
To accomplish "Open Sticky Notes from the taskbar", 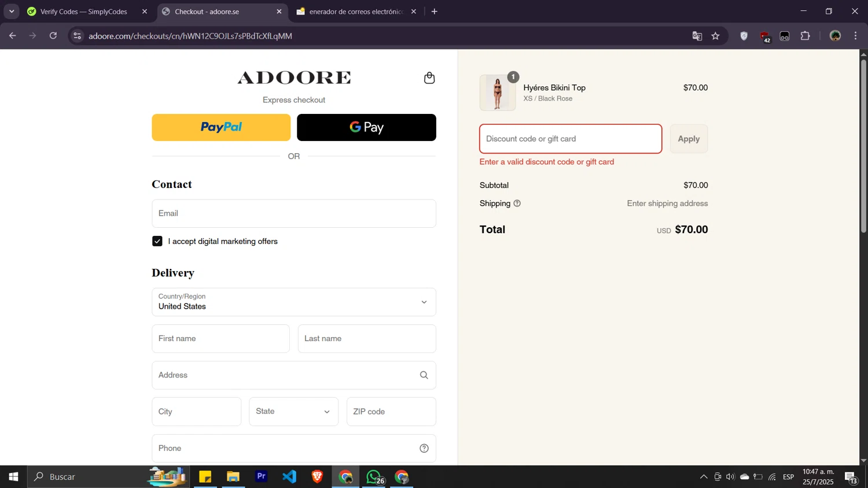I will coord(205,477).
